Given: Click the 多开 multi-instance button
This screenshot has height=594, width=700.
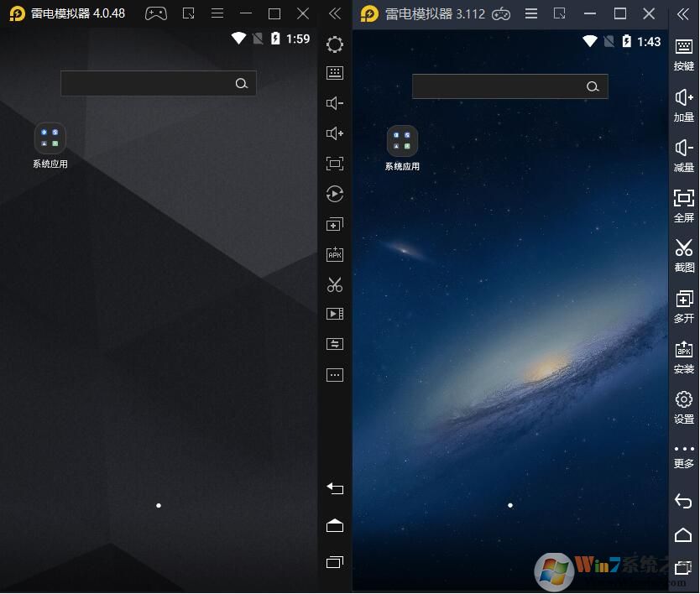Looking at the screenshot, I should point(684,305).
